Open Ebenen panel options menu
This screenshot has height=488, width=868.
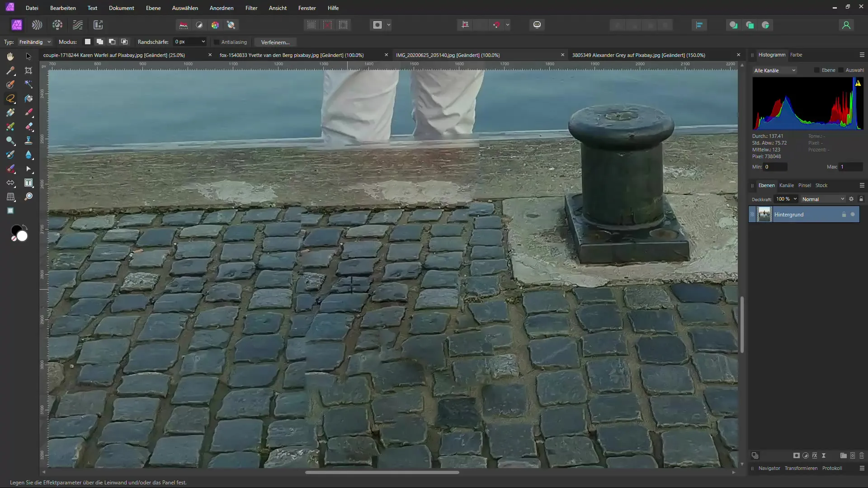tap(862, 185)
